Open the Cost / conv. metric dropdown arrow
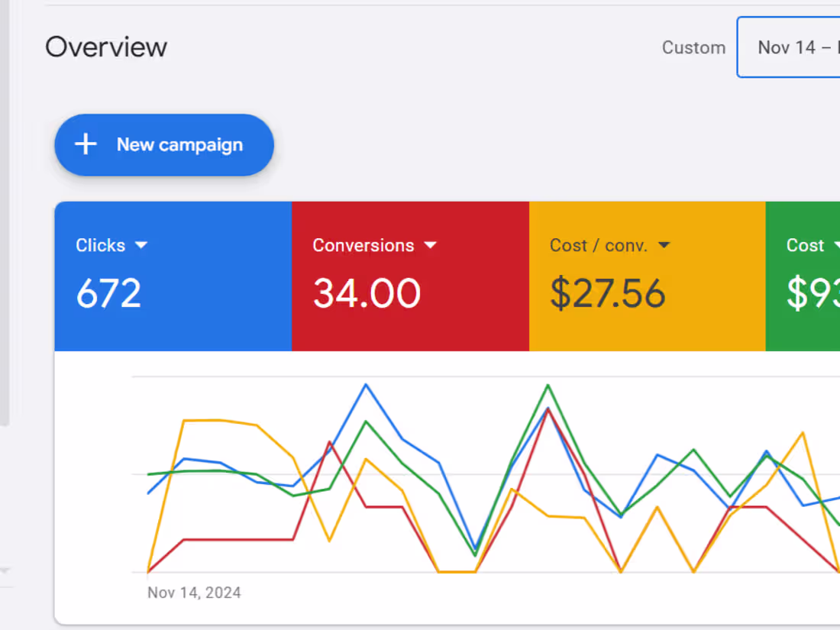 pos(664,245)
